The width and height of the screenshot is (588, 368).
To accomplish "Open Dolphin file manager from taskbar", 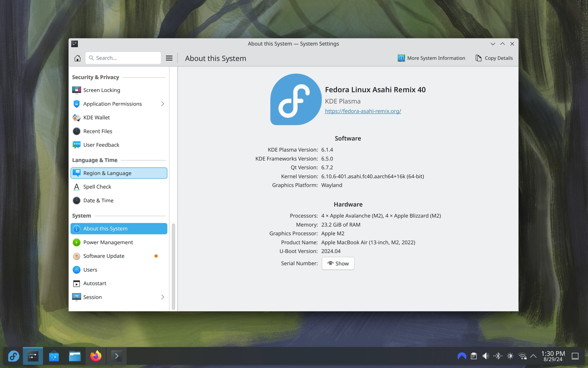I will coord(75,356).
